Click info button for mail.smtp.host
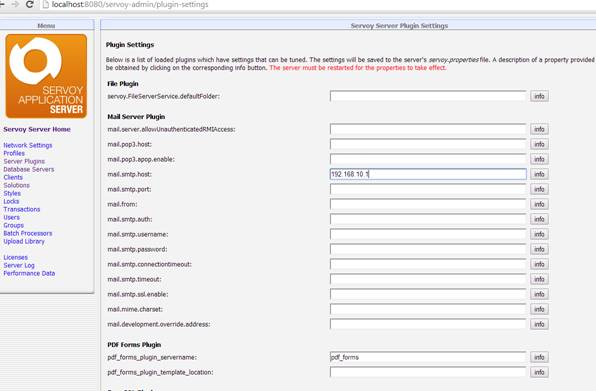Viewport: 596px width, 391px height. pos(539,174)
